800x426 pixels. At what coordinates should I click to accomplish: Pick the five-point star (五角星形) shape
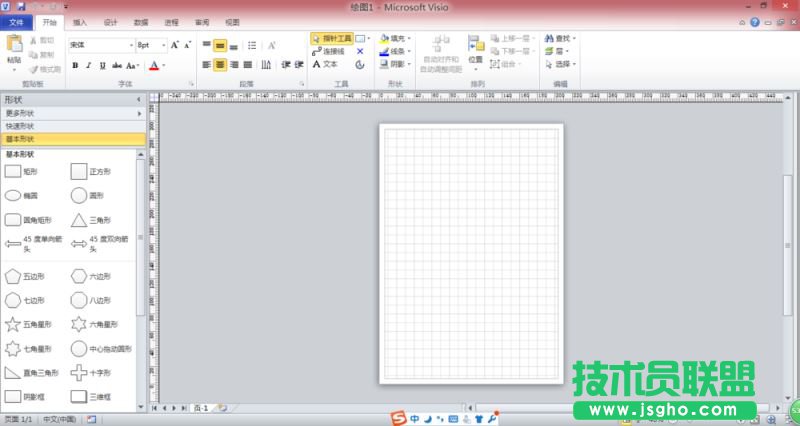28,324
